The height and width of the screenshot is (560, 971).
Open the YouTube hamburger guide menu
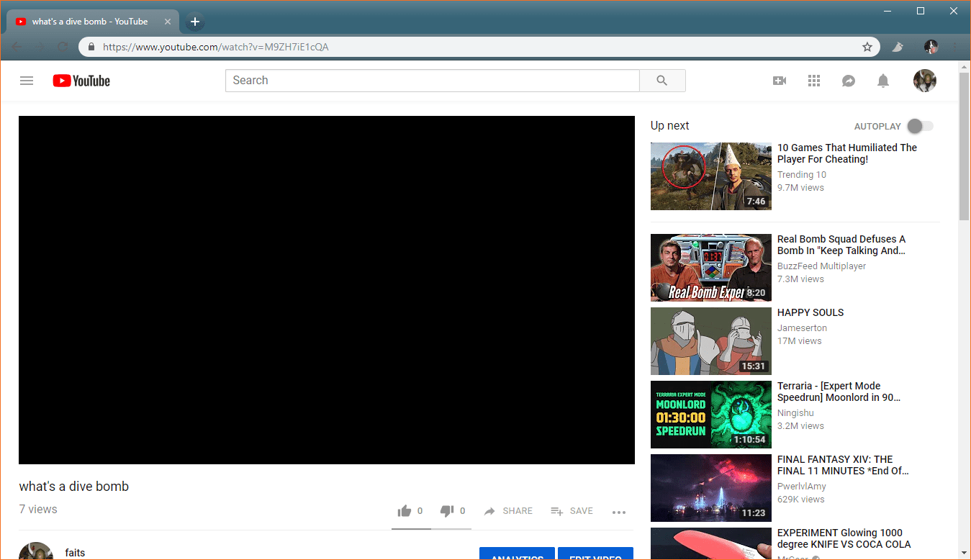tap(27, 81)
